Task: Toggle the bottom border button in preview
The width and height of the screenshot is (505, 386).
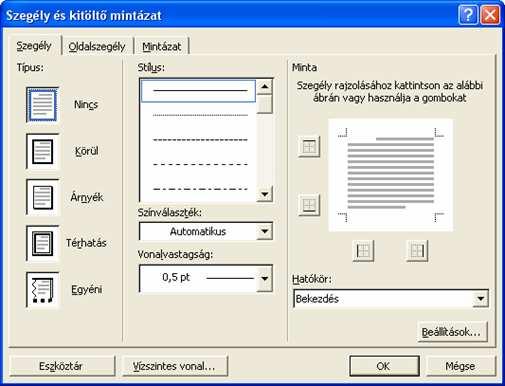Action: pos(309,205)
